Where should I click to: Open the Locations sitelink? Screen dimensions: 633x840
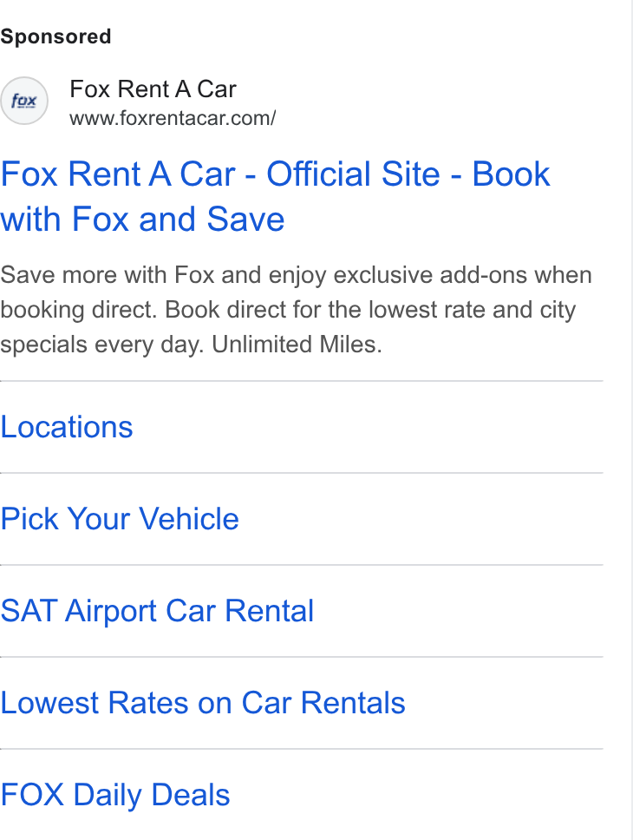click(x=67, y=427)
